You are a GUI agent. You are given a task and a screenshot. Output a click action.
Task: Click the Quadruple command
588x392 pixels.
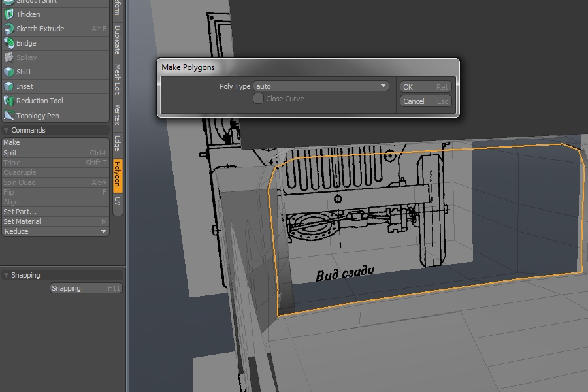[x=55, y=172]
